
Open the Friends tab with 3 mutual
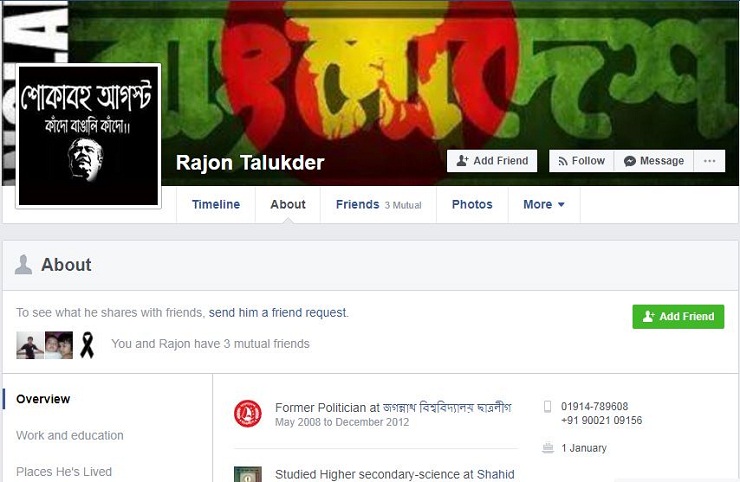coord(378,204)
